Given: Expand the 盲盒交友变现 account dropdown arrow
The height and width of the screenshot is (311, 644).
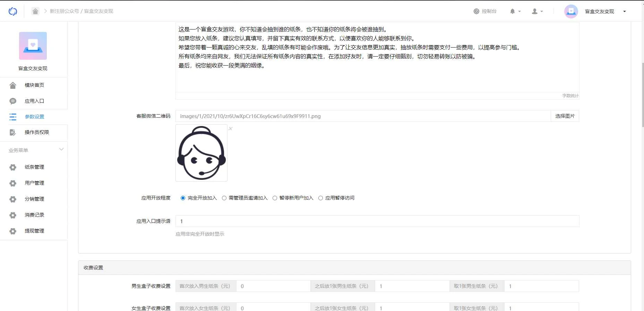Looking at the screenshot, I should [625, 11].
